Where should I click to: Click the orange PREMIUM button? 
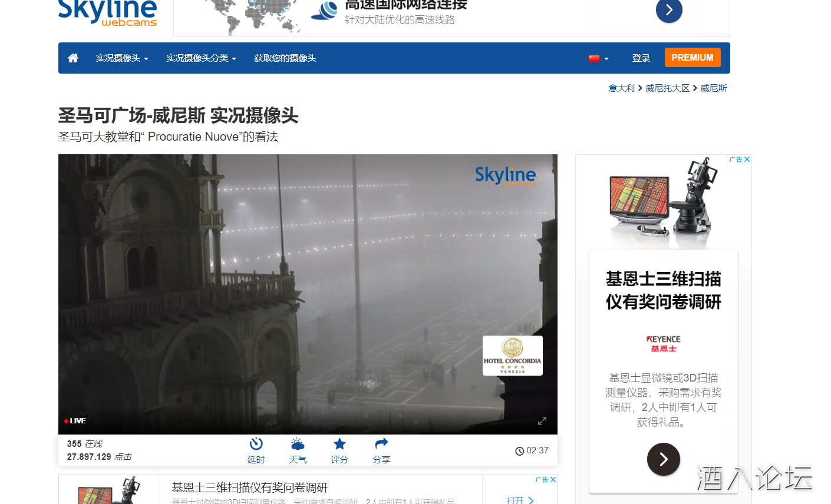coord(692,57)
